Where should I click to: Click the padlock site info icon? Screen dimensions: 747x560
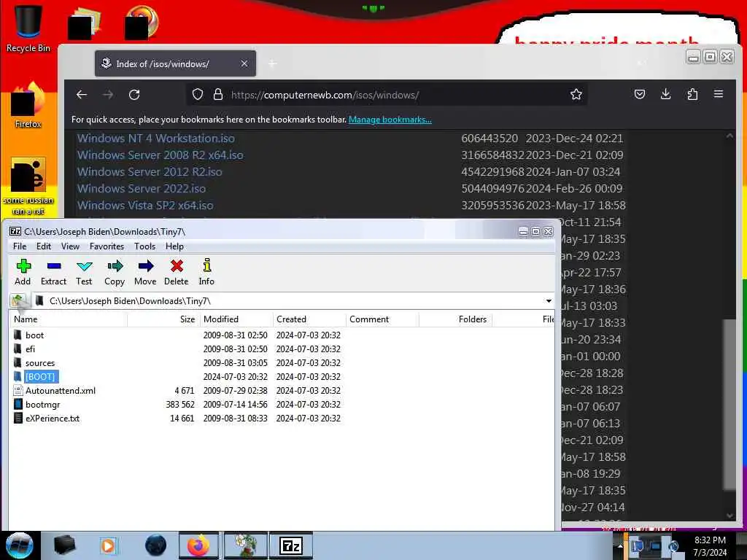coord(218,94)
